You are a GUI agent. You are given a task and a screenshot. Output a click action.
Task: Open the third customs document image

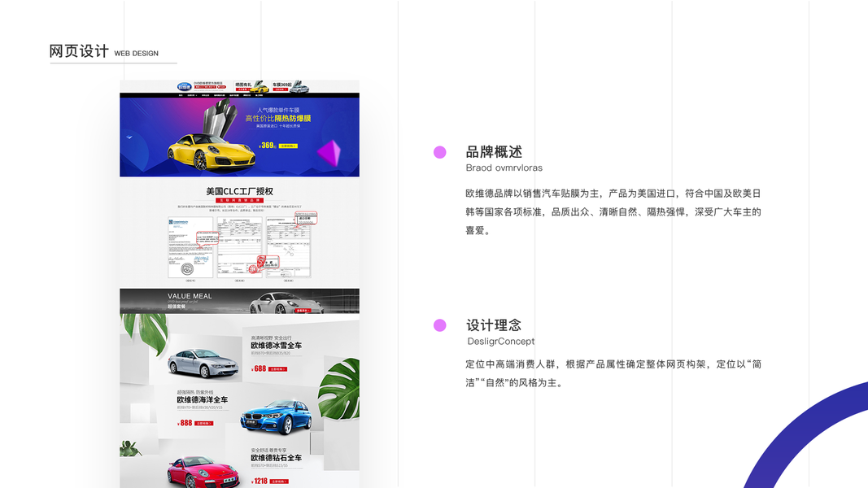coord(289,247)
